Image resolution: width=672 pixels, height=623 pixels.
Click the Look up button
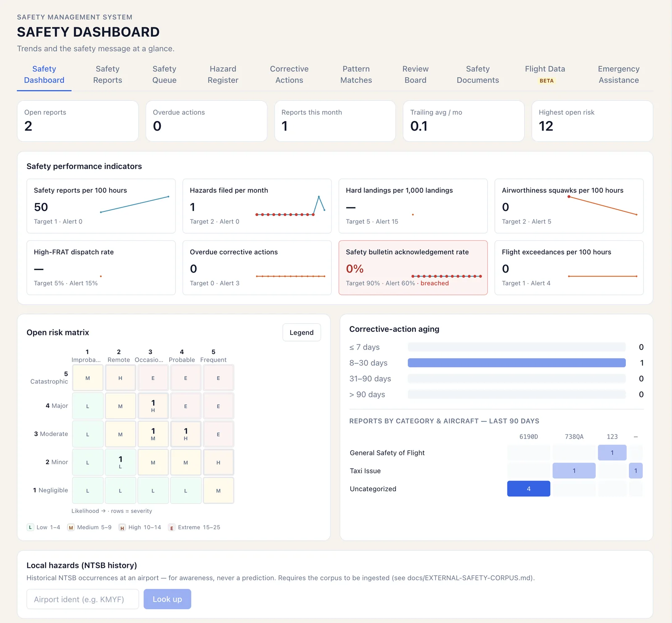[167, 599]
